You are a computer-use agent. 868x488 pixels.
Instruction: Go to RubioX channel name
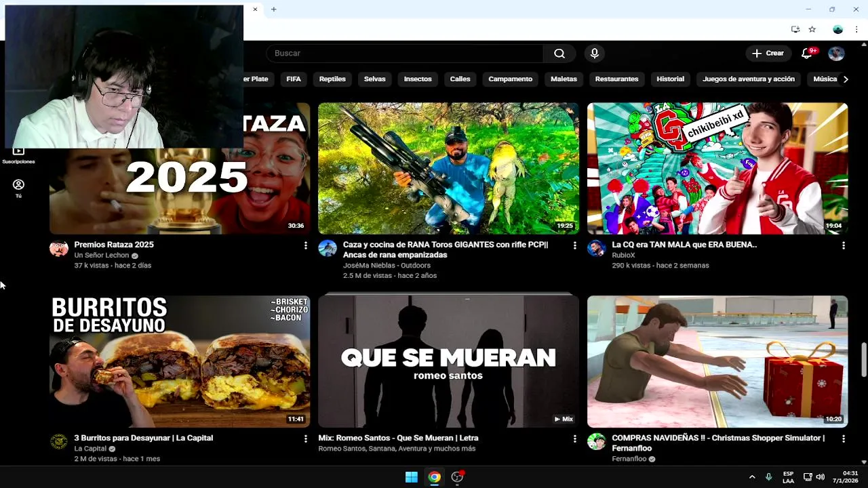point(623,256)
